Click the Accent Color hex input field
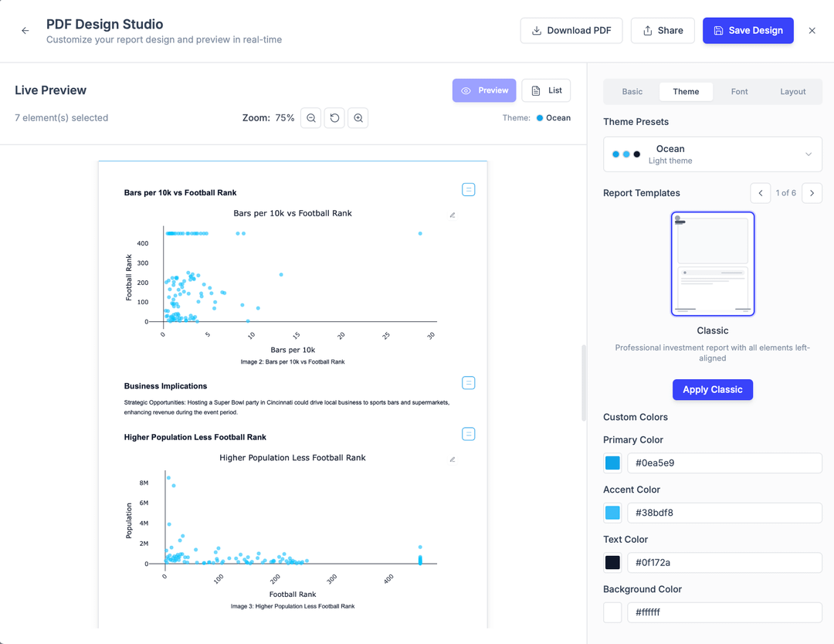Image resolution: width=834 pixels, height=644 pixels. pos(724,513)
